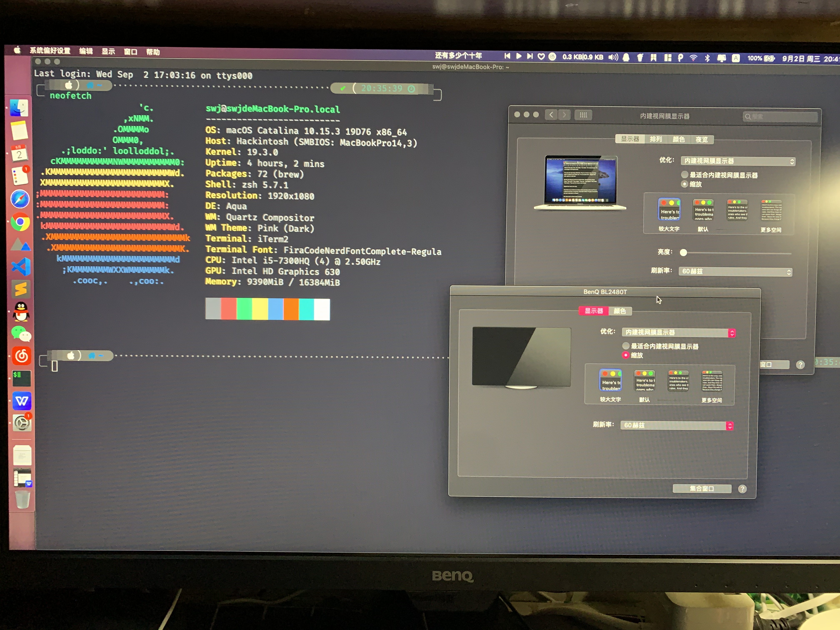Adjust the 亮度 brightness slider
Image resolution: width=840 pixels, height=630 pixels.
(x=684, y=252)
